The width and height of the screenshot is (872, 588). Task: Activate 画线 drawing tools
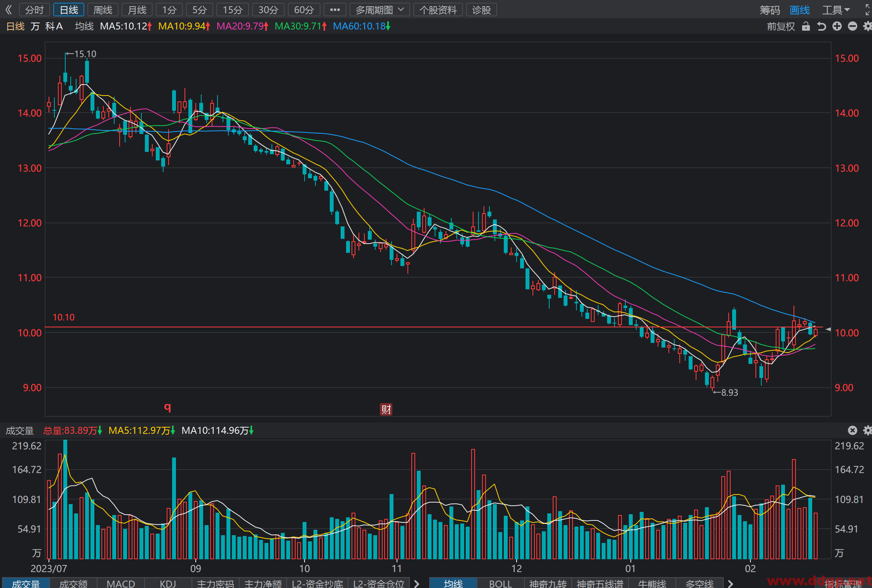coord(800,10)
